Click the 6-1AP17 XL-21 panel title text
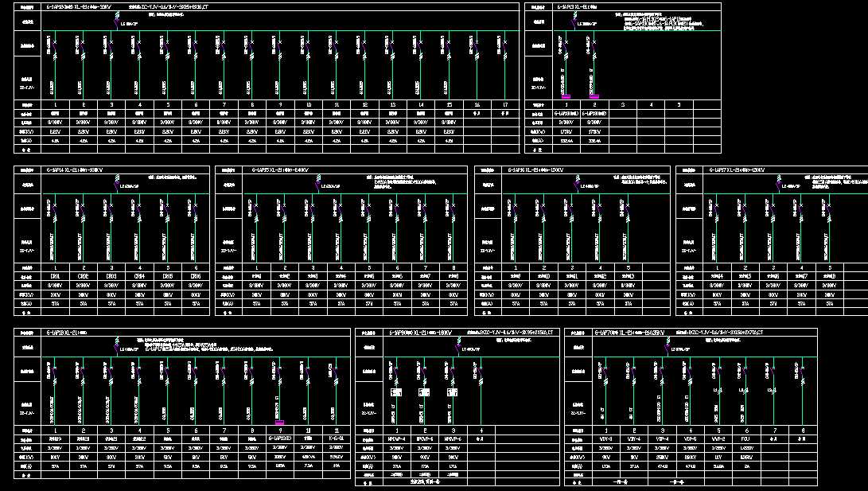The image size is (868, 491). pos(738,170)
